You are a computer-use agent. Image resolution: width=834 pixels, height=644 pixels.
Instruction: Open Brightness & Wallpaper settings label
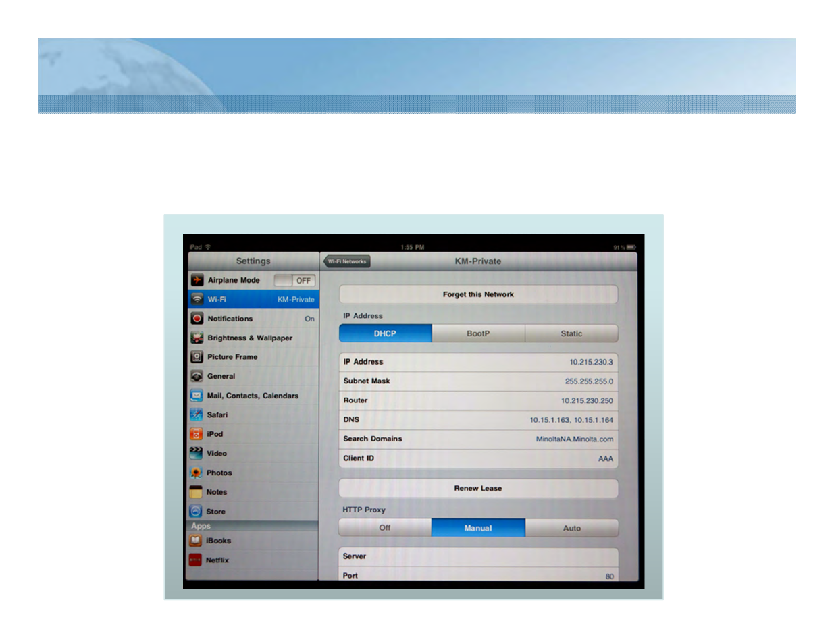(x=250, y=338)
